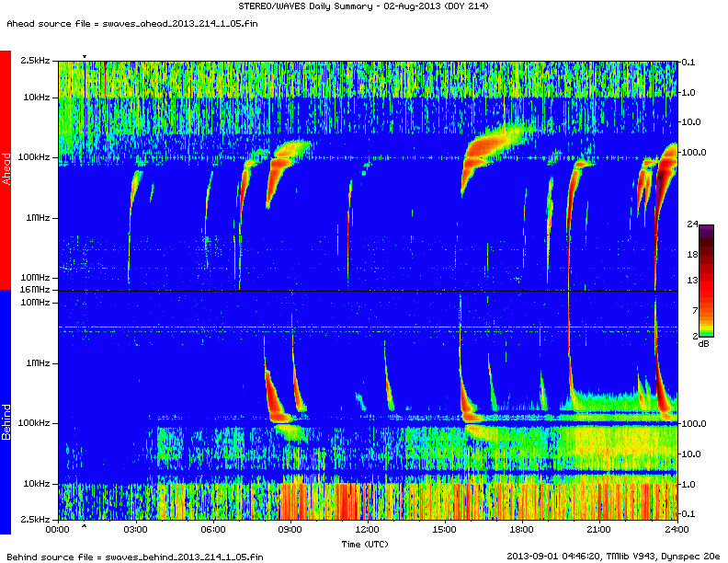Click the 00:00 label on the time axis
The height and width of the screenshot is (563, 728).
[x=57, y=530]
